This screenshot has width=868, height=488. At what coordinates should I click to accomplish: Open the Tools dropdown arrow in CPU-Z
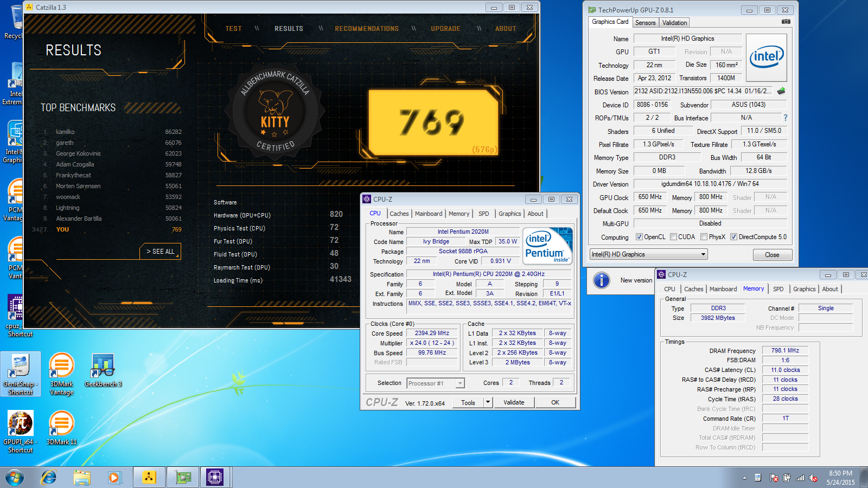pos(488,402)
